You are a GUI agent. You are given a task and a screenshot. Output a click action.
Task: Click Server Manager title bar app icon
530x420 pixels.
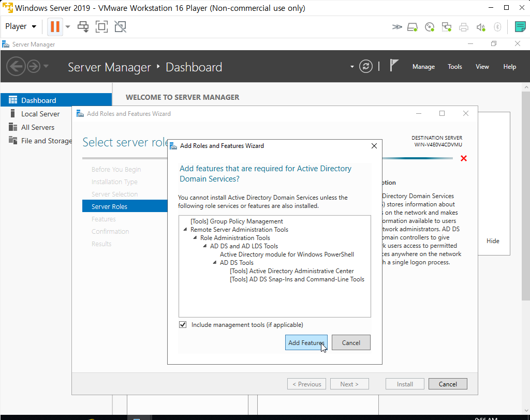click(x=5, y=44)
